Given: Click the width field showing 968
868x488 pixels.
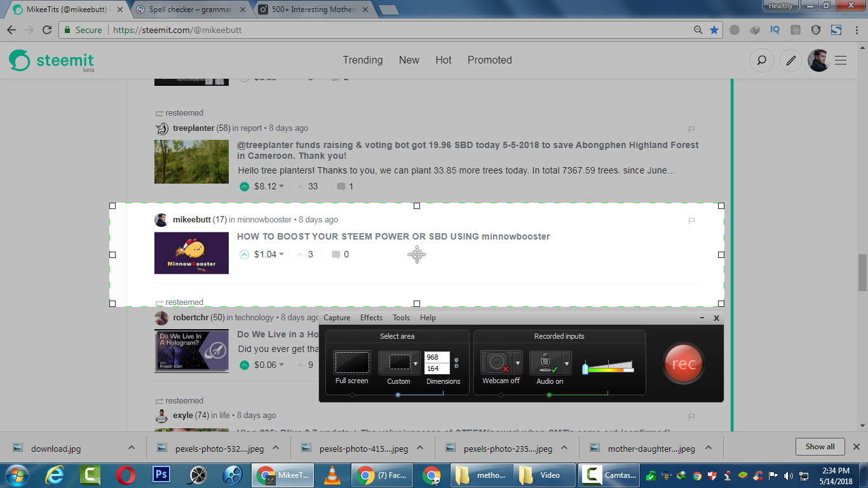Looking at the screenshot, I should point(437,357).
